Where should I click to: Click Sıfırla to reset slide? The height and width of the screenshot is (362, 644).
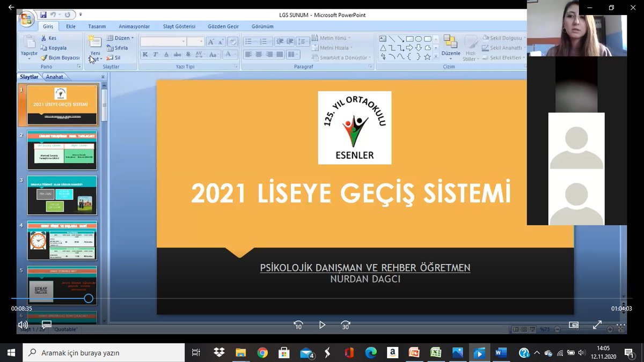point(117,48)
